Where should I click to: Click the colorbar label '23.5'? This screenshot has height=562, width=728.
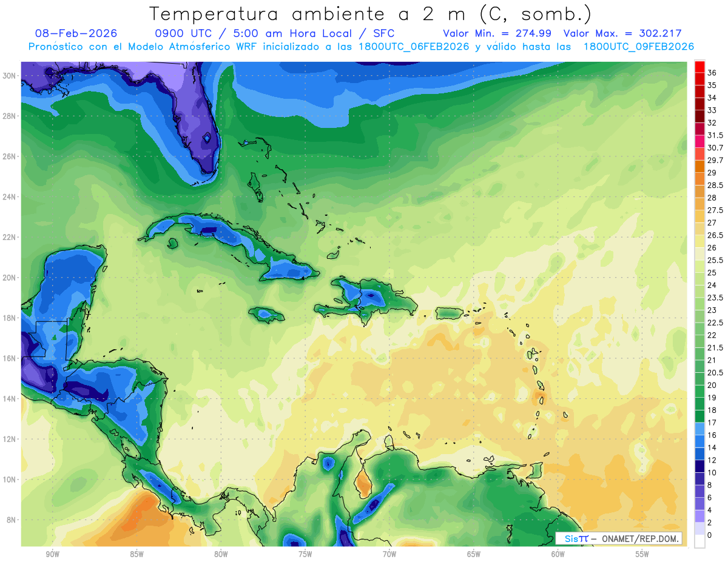pos(715,298)
